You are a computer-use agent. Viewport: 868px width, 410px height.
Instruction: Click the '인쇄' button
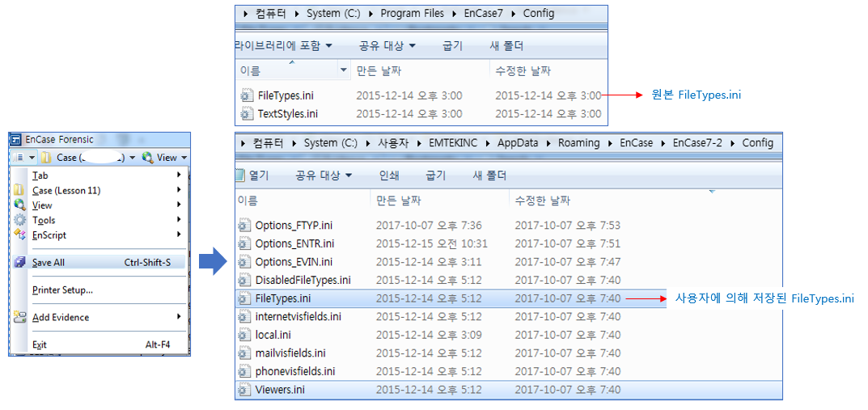coord(388,176)
